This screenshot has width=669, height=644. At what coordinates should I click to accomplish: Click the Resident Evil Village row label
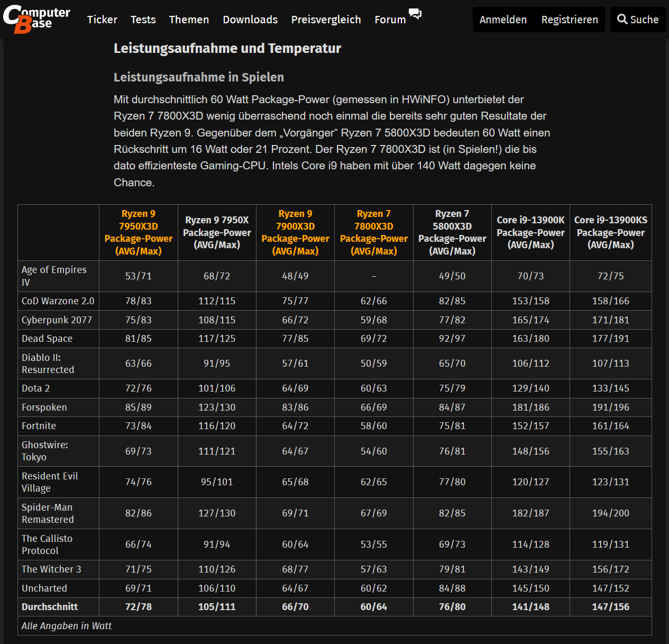click(50, 482)
